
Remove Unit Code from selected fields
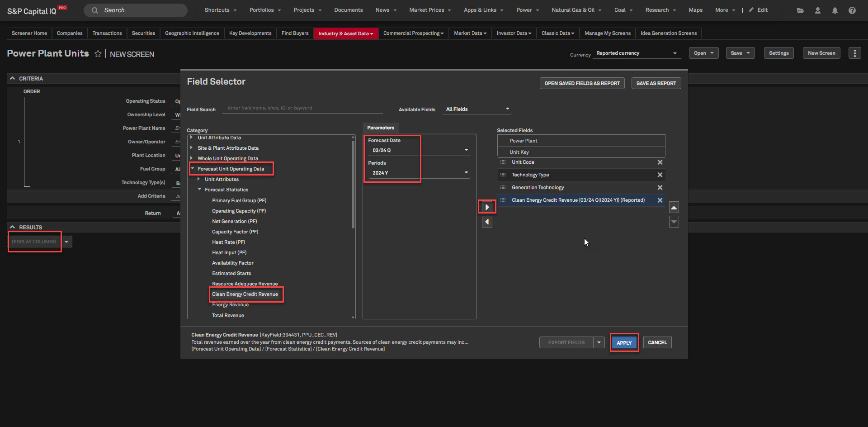660,162
